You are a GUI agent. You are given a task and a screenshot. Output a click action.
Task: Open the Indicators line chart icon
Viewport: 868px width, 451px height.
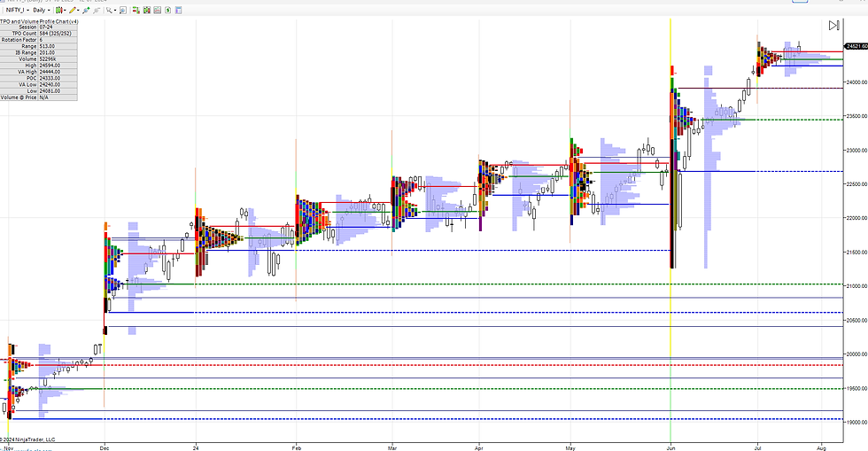click(x=158, y=10)
